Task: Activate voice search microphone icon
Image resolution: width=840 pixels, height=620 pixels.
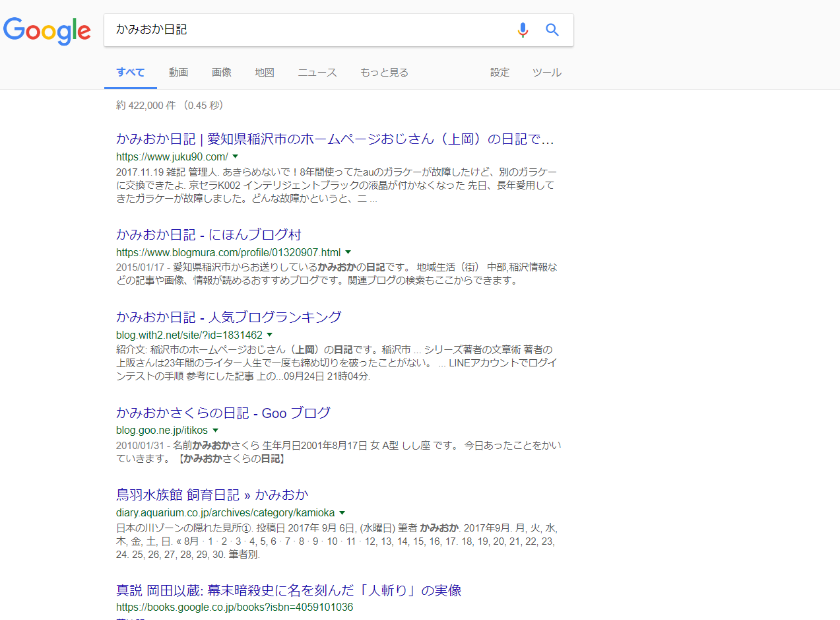Action: click(x=523, y=30)
